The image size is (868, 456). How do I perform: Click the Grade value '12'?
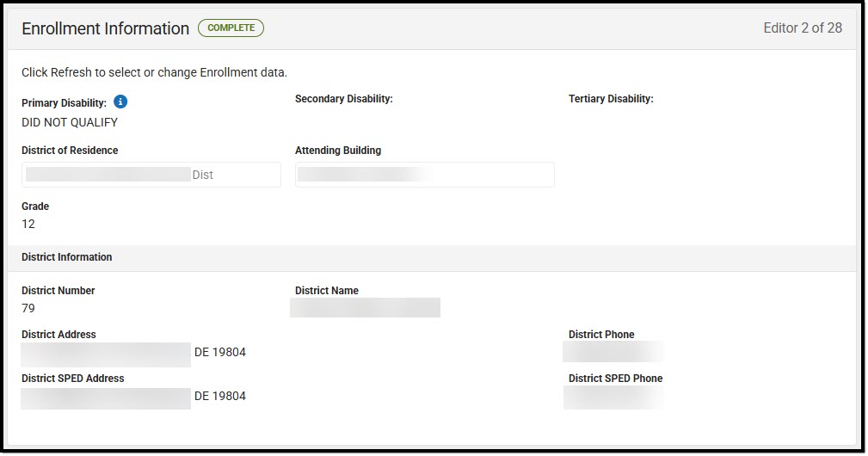pyautogui.click(x=28, y=224)
